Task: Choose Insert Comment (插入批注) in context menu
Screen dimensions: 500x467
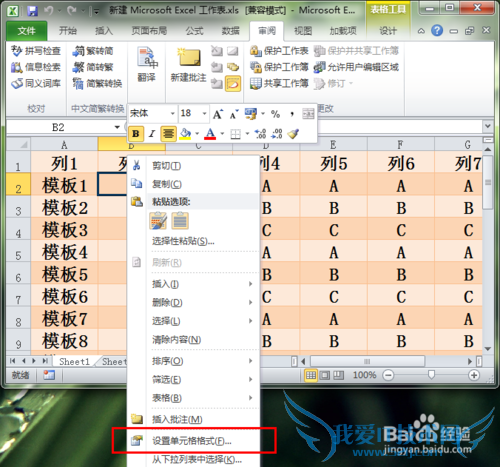Action: pos(193,419)
